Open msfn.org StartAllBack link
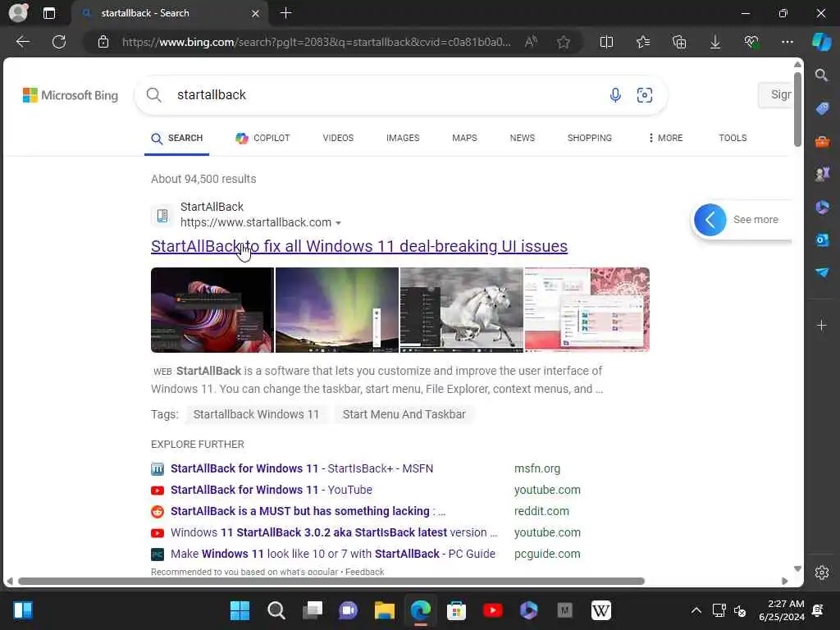This screenshot has height=630, width=840. (302, 468)
